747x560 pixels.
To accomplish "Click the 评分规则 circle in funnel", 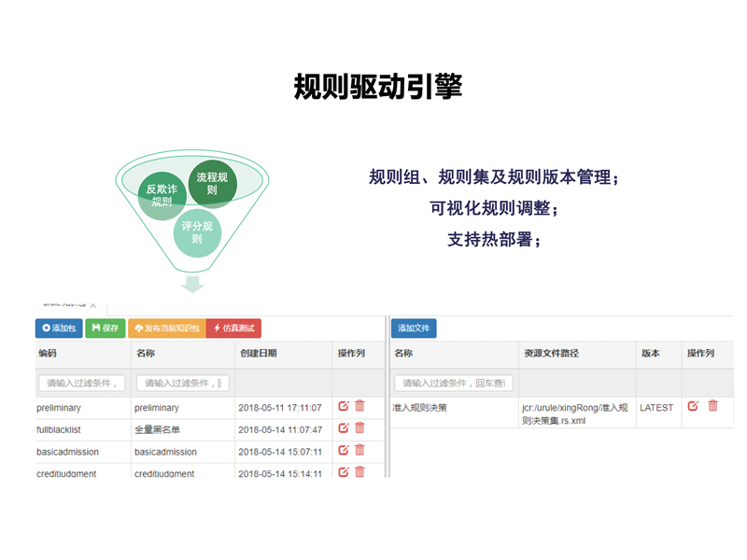I will [197, 232].
